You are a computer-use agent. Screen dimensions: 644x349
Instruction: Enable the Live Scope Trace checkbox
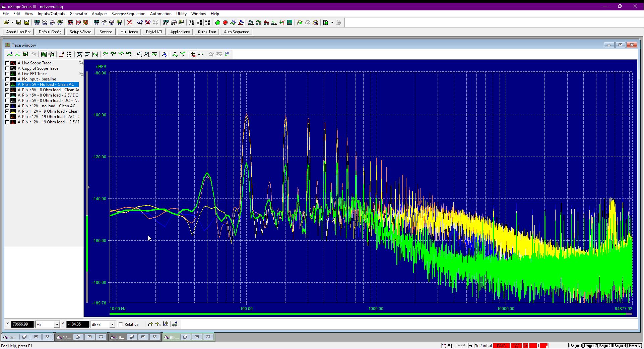pos(7,63)
